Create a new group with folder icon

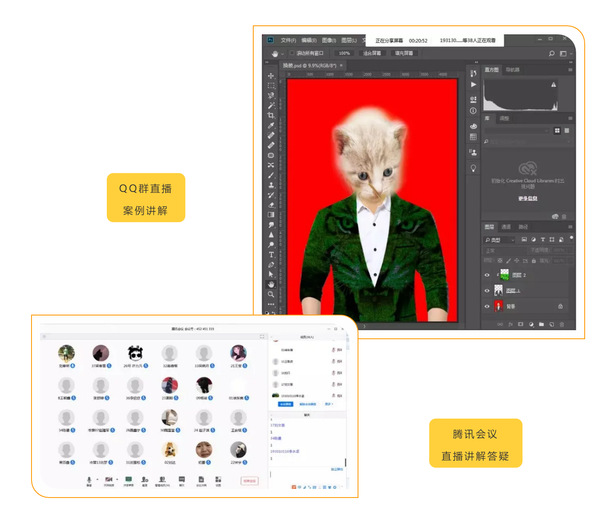click(541, 324)
